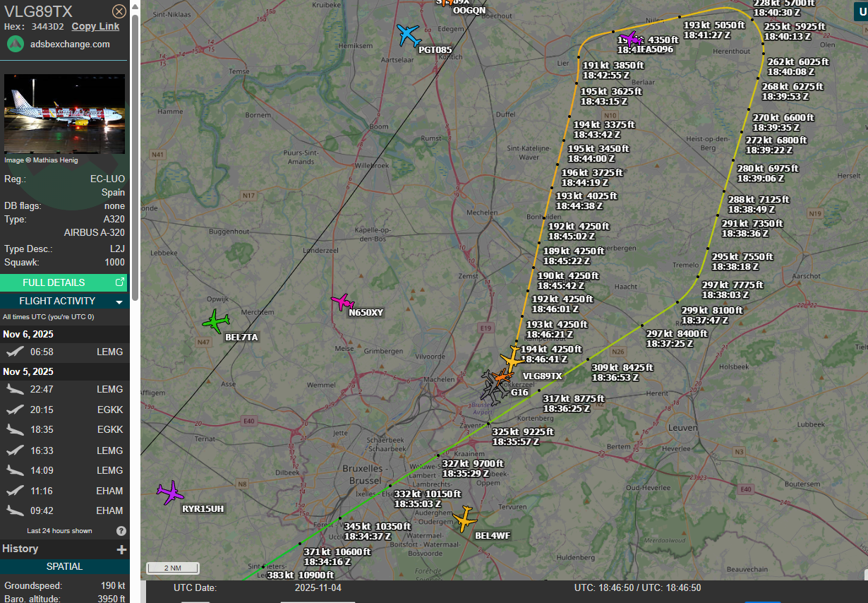
Task: Click the help icon beside Last 24 hours shown
Action: tap(121, 531)
